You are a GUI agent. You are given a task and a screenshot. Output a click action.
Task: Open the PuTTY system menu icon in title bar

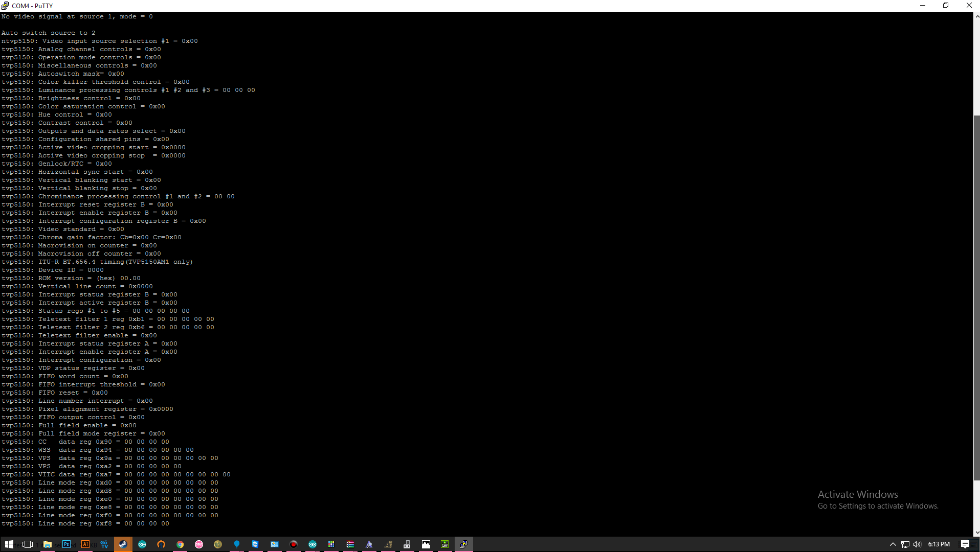tap(5, 6)
